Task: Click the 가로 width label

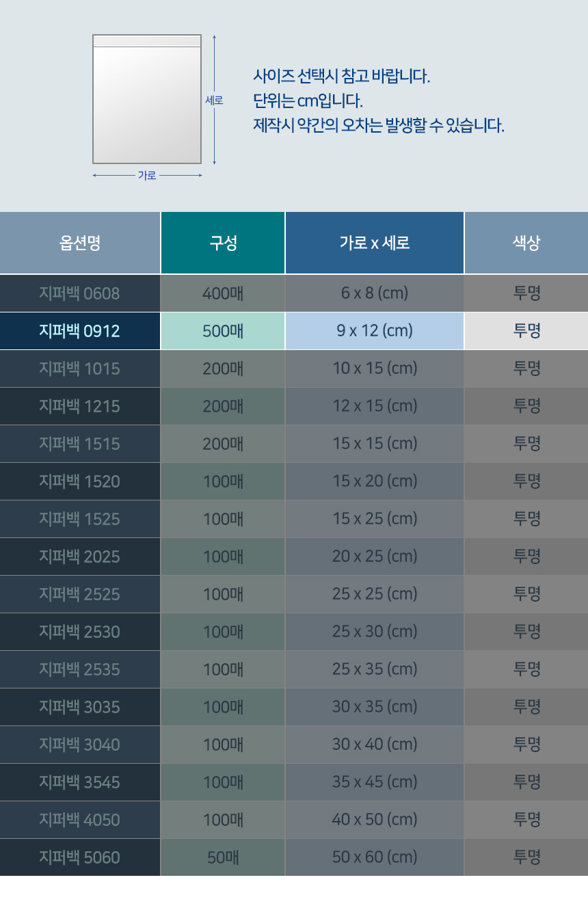Action: [147, 176]
